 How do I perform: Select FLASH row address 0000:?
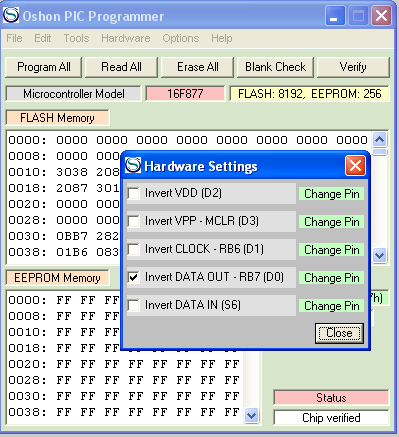(x=27, y=140)
